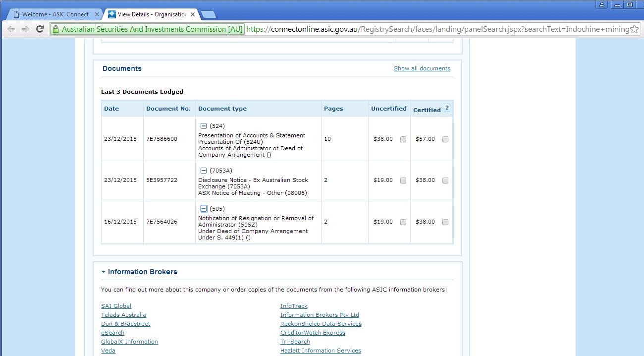The height and width of the screenshot is (356, 644).
Task: Click the Chrome user profile icon
Action: pyautogui.click(x=602, y=4)
